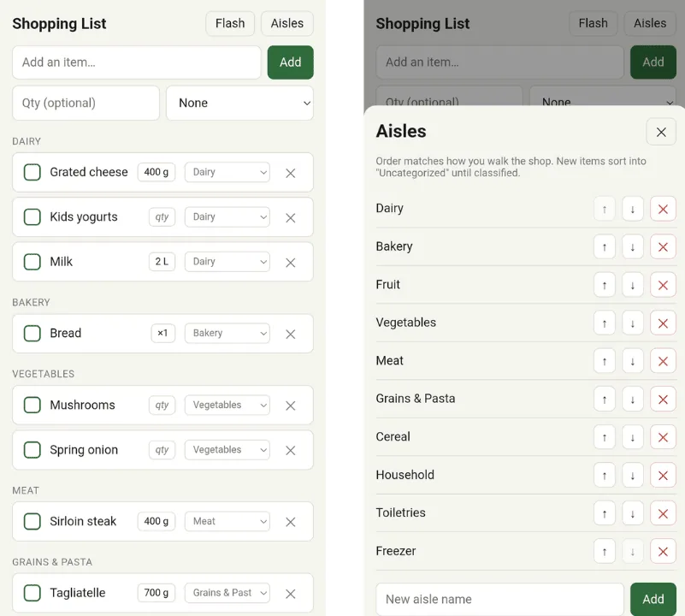Move Grains & Pasta aisle down
This screenshot has width=685, height=616.
pos(632,400)
